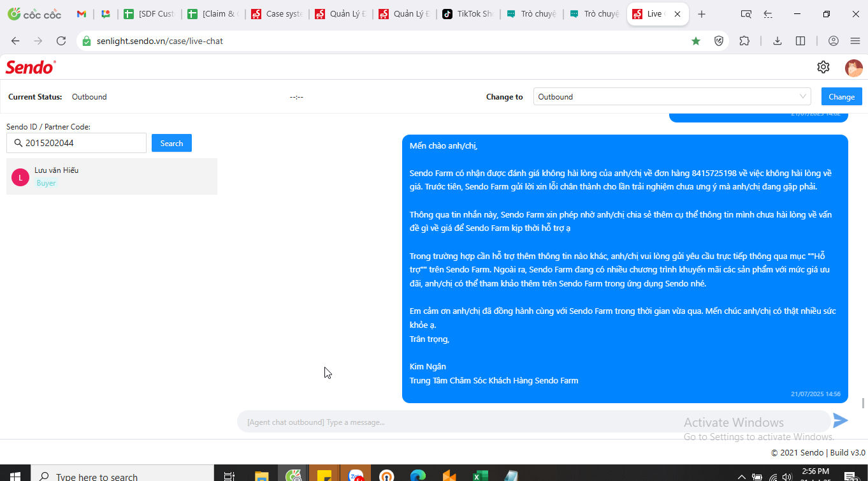Open the yellow Sticky Notes taskbar icon
The image size is (868, 481).
tap(324, 475)
